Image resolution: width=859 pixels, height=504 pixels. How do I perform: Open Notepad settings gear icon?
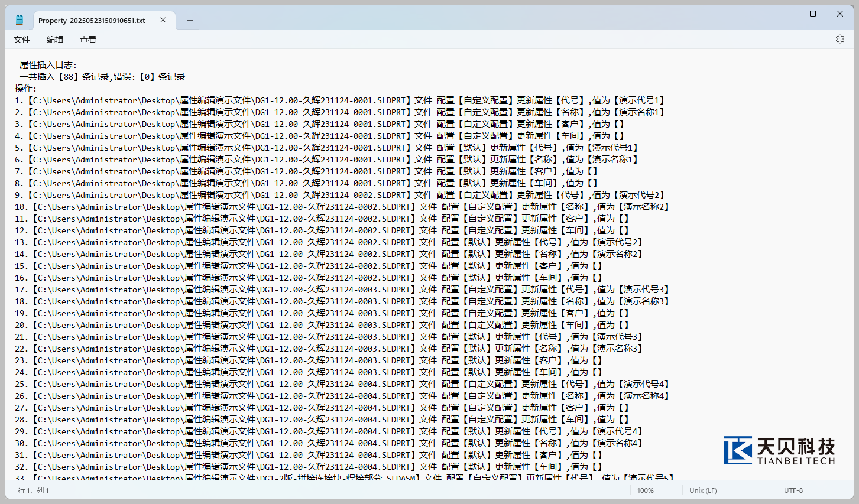coord(839,39)
